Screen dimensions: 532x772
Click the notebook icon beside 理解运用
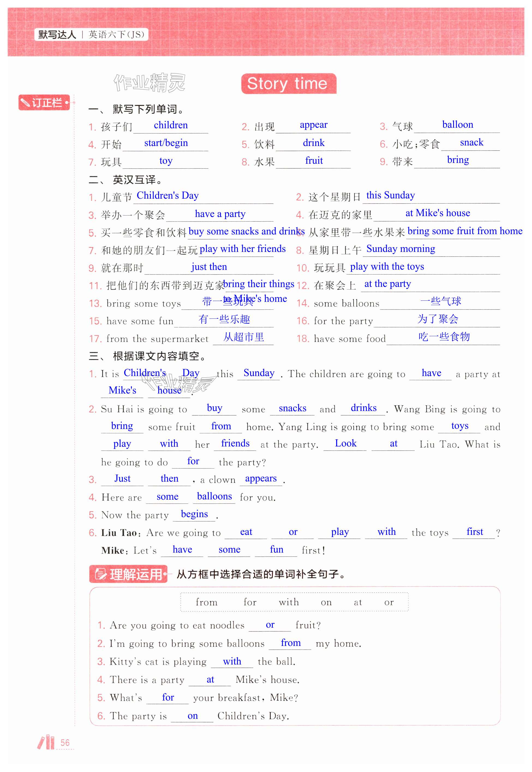point(100,574)
